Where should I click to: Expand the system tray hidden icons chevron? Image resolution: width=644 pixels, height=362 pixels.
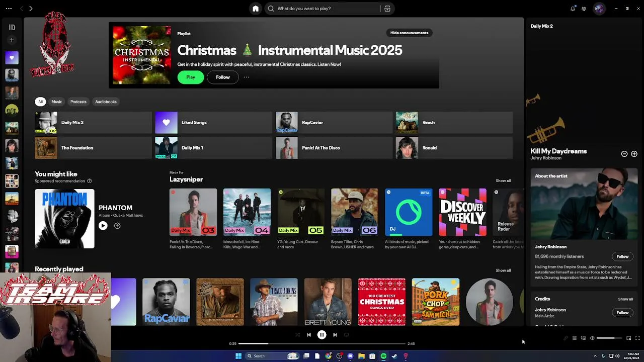[x=595, y=356]
